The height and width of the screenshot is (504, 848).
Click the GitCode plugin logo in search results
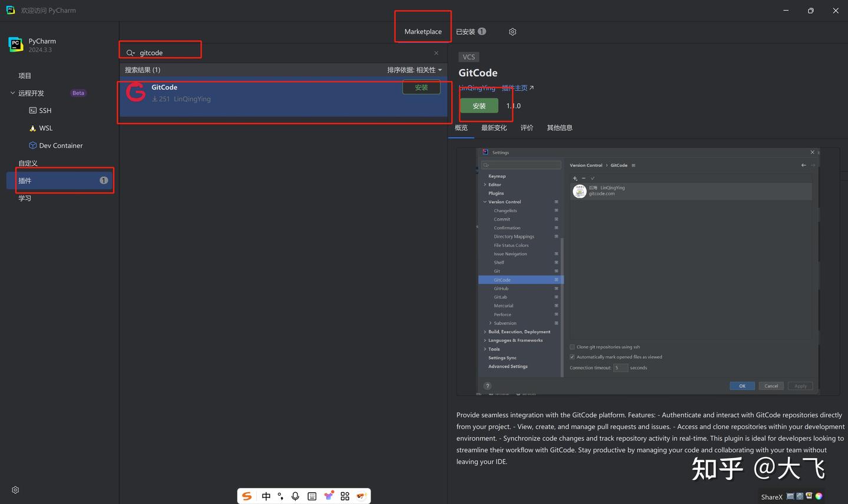tap(135, 92)
